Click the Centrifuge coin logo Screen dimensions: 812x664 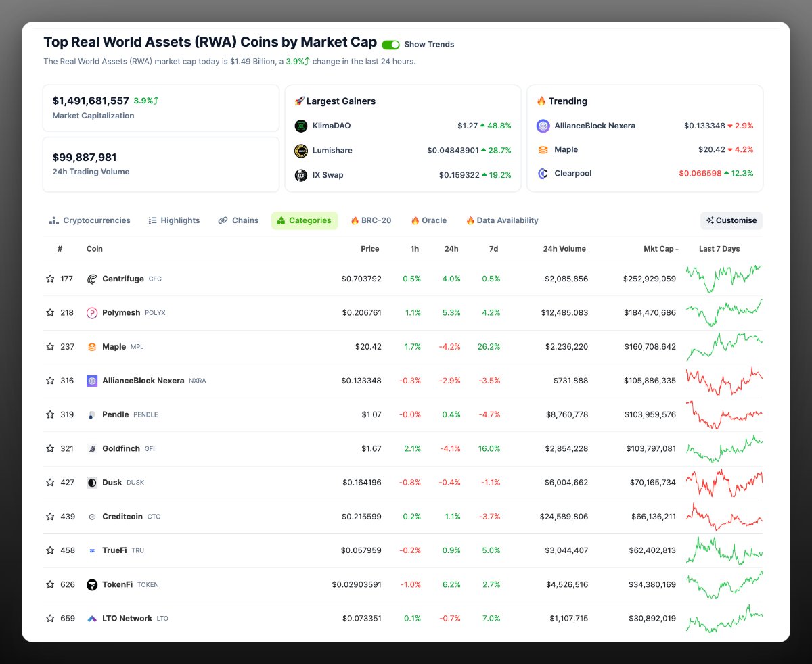(92, 279)
